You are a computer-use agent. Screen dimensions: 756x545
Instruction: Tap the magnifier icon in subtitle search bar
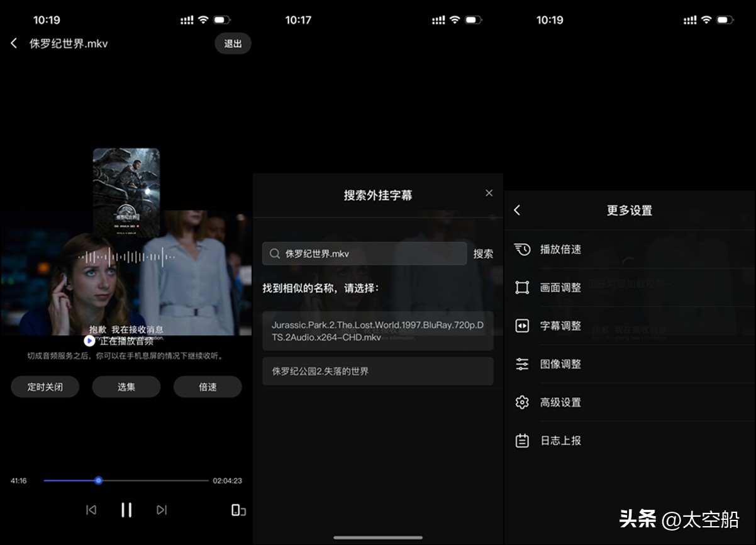coord(274,253)
